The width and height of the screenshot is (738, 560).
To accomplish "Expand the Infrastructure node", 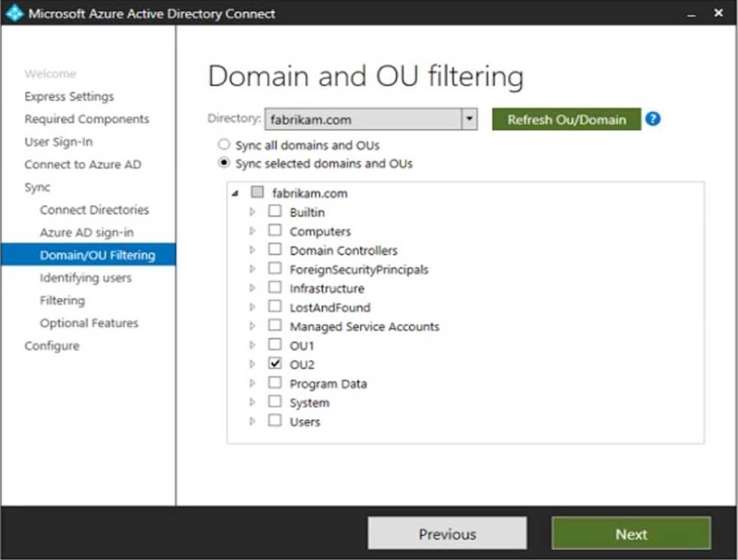I will pyautogui.click(x=252, y=288).
